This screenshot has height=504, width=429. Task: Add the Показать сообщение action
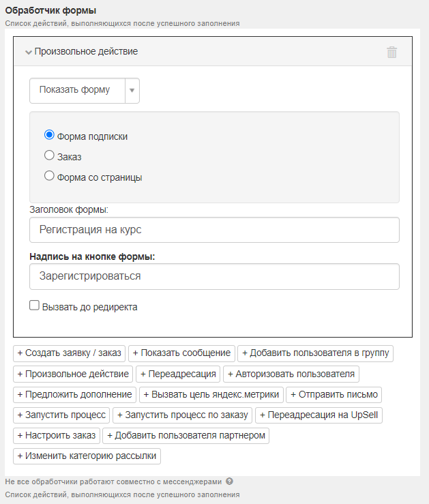(181, 353)
